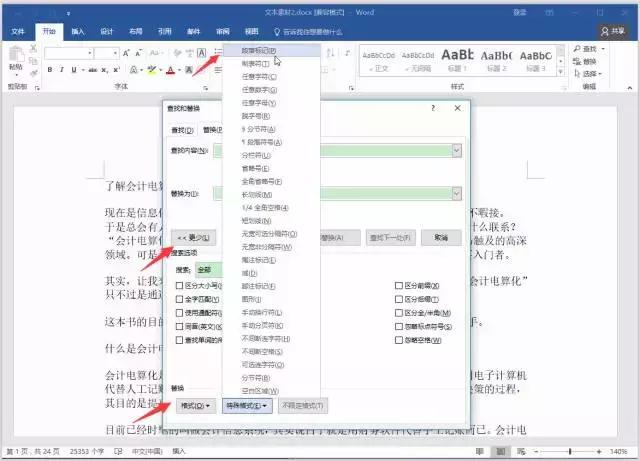Select 段落标记(P) from special menu

click(271, 51)
